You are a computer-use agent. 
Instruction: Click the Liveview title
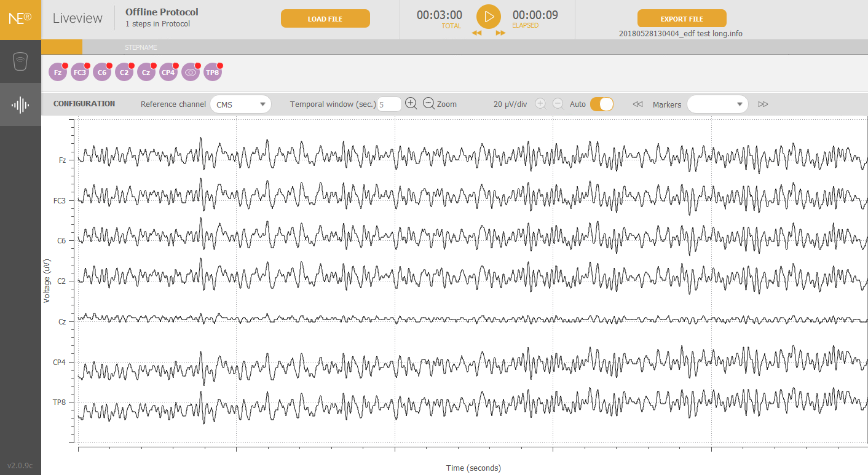pos(77,18)
